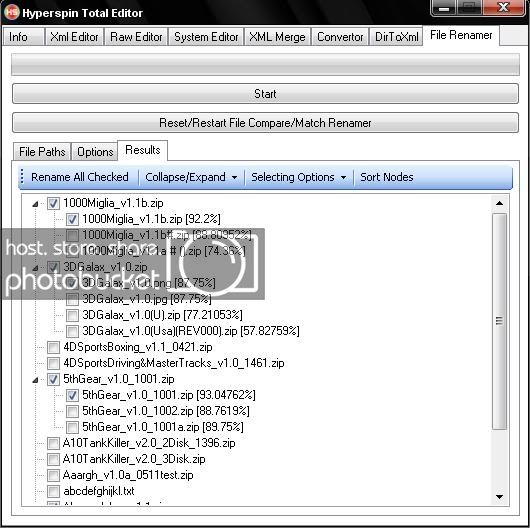This screenshot has width=530, height=528.
Task: Click Sort Nodes
Action: coord(387,177)
